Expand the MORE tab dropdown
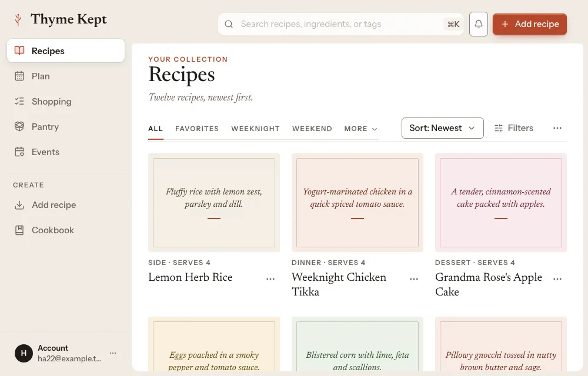588x376 pixels. 360,129
